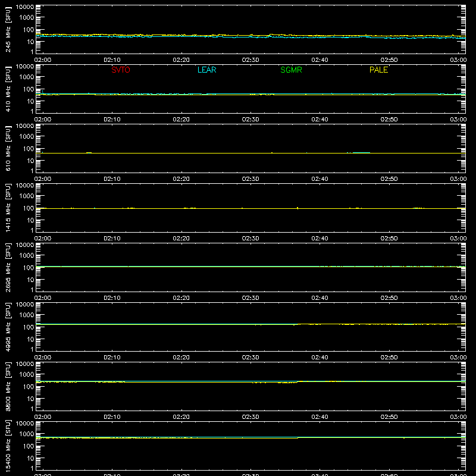Click 02:10 tick label below 2695 MHz panel

[112, 298]
